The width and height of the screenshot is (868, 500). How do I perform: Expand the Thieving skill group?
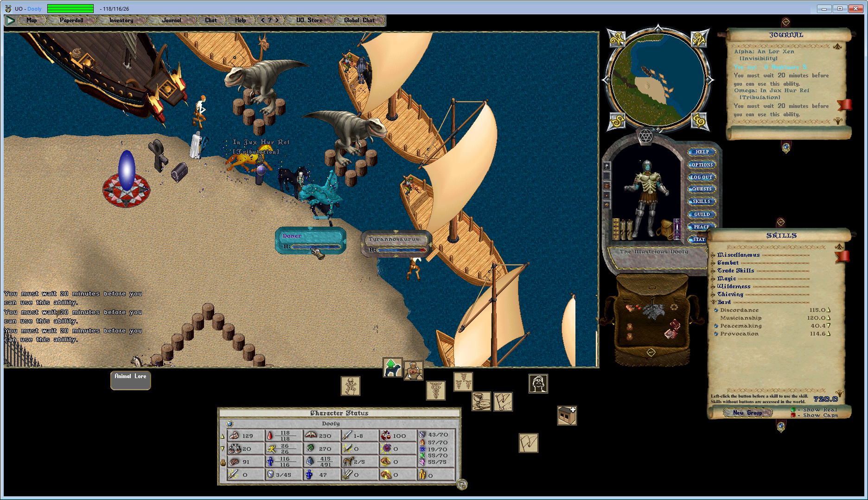714,294
